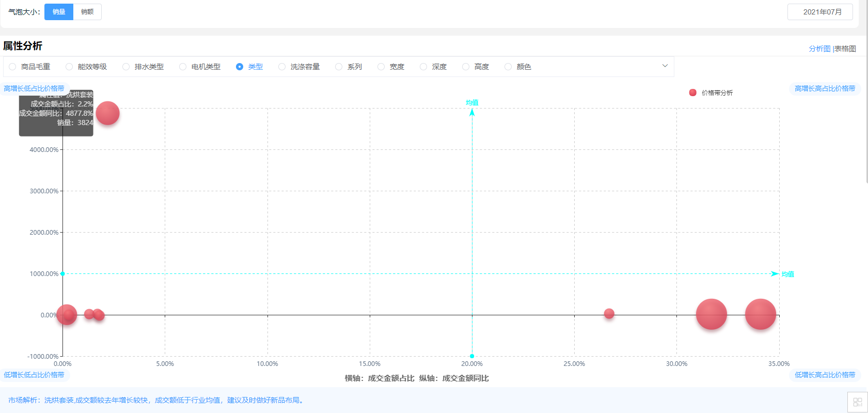Viewport: 868px width, 413px height.
Task: Toggle the 价格带分析 legend item
Action: (711, 93)
